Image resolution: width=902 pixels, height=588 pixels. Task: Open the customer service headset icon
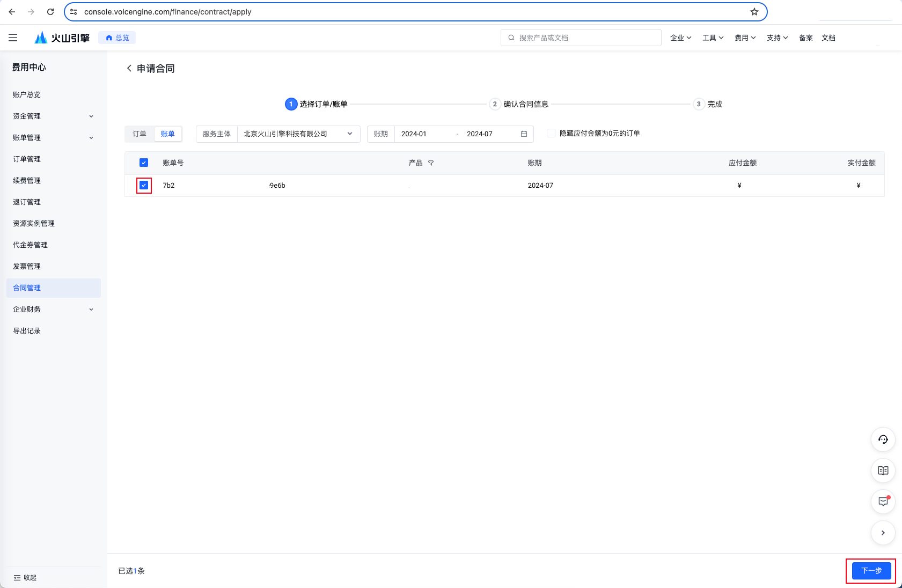click(x=883, y=439)
